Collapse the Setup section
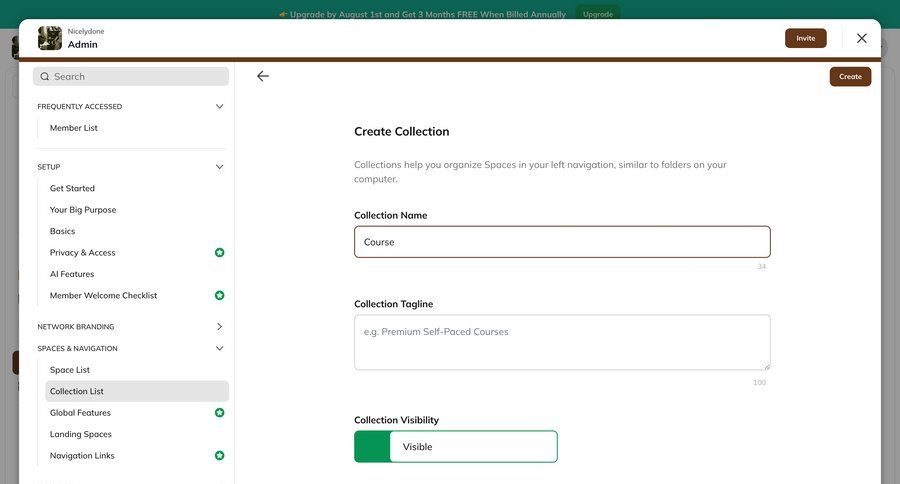The image size is (900, 484). tap(220, 167)
